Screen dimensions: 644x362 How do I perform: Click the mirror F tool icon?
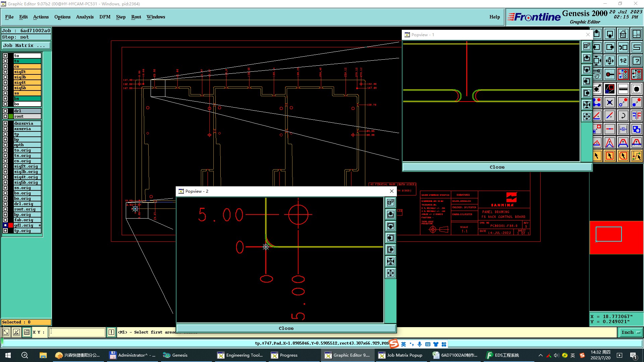pyautogui.click(x=636, y=116)
